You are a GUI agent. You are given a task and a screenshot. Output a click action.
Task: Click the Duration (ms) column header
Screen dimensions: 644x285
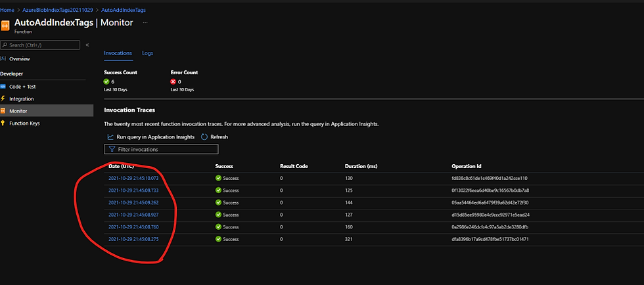point(361,166)
